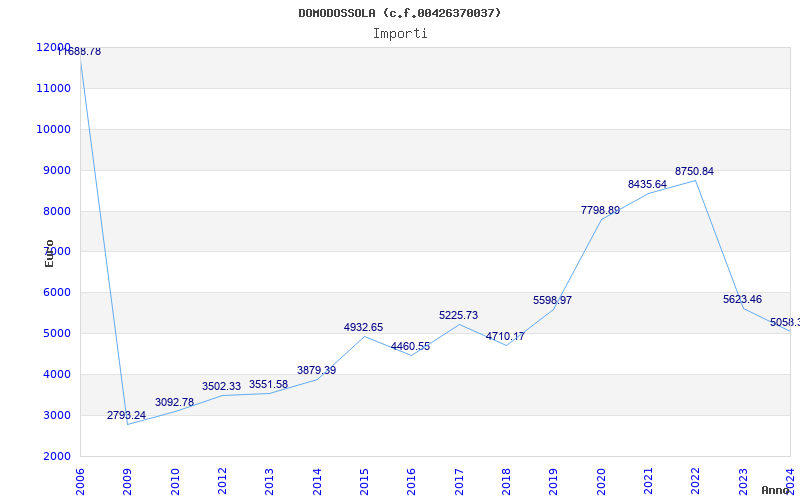Click the Anno x-axis title
The height and width of the screenshot is (500, 800).
[x=775, y=490]
